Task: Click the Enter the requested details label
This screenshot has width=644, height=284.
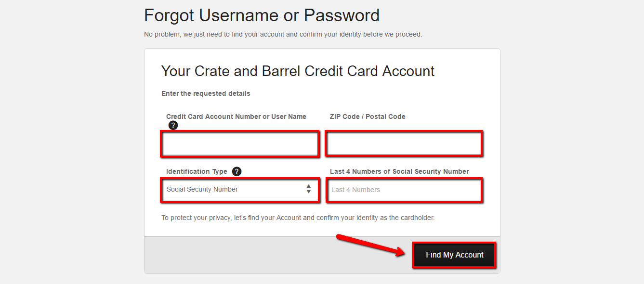Action: point(206,93)
